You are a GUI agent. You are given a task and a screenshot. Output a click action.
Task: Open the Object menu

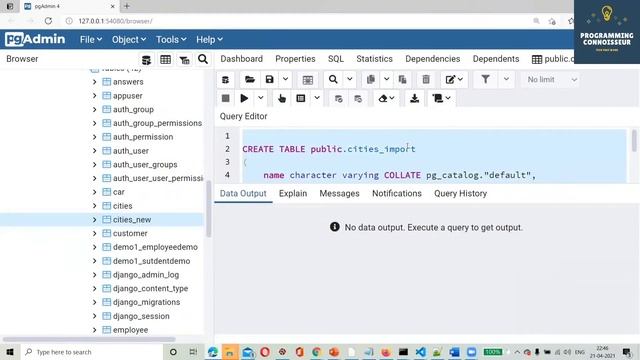coord(129,40)
